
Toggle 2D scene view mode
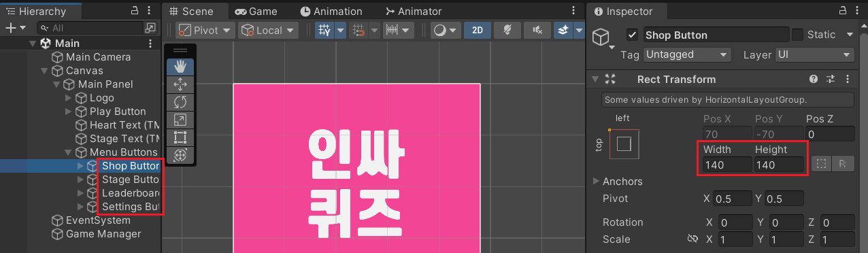(x=478, y=31)
